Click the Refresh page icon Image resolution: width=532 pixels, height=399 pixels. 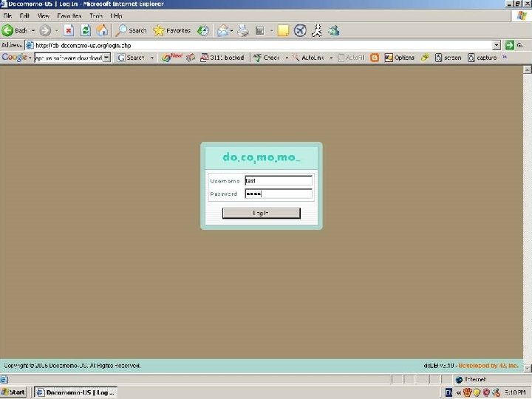tap(86, 30)
